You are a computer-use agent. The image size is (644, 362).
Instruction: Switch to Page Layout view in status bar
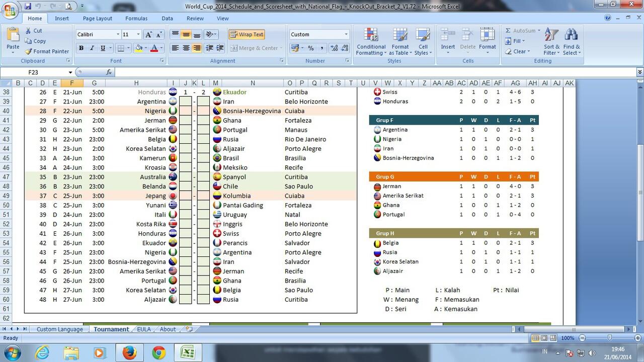pyautogui.click(x=544, y=338)
